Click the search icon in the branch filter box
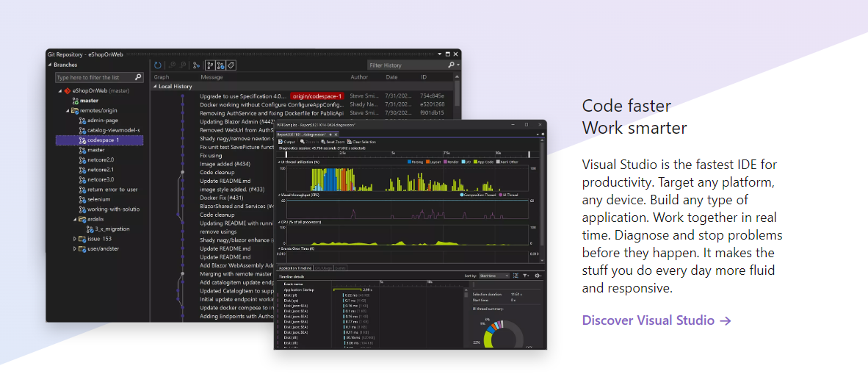This screenshot has height=377, width=868. coord(138,77)
